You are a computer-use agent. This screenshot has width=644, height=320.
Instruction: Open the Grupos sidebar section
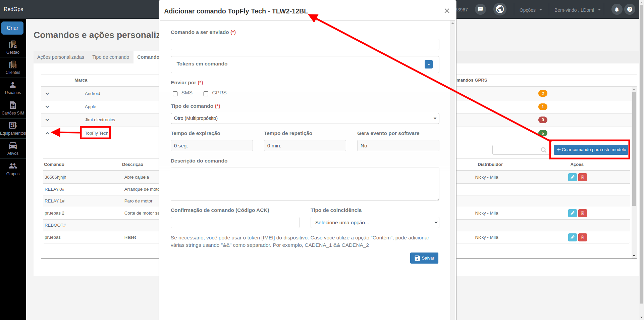click(13, 169)
